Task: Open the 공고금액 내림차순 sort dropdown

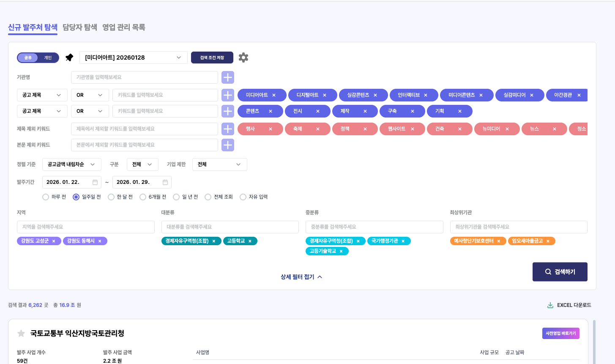Action: [x=71, y=164]
